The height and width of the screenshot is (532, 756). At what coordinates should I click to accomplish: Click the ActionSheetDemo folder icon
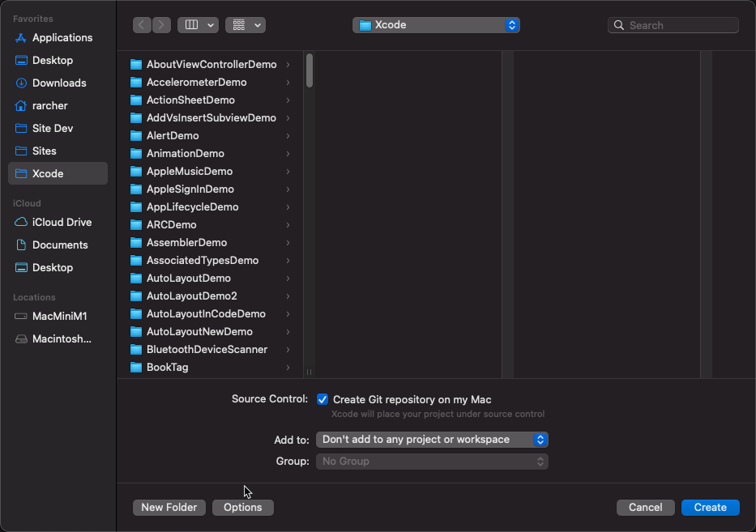(136, 100)
